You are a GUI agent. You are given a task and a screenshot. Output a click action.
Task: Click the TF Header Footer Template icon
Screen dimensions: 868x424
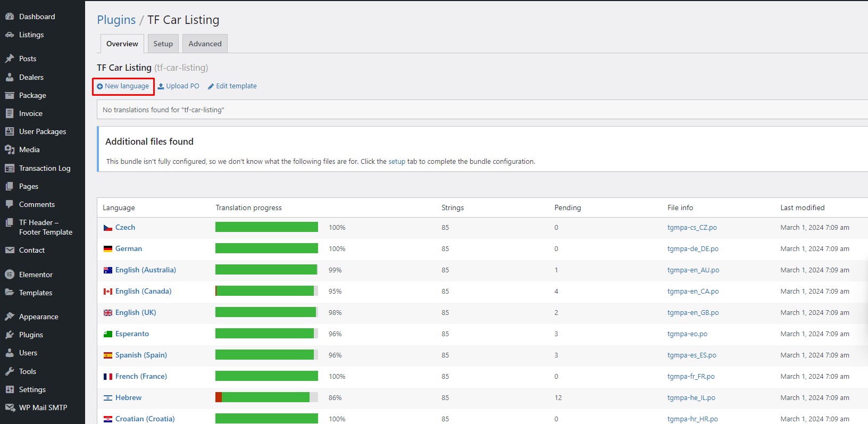pyautogui.click(x=10, y=222)
